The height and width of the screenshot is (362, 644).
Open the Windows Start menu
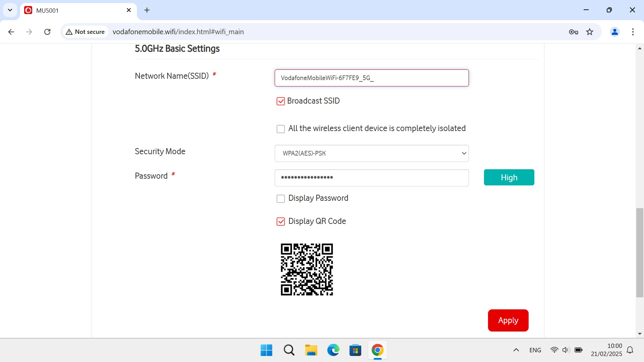[x=266, y=350]
